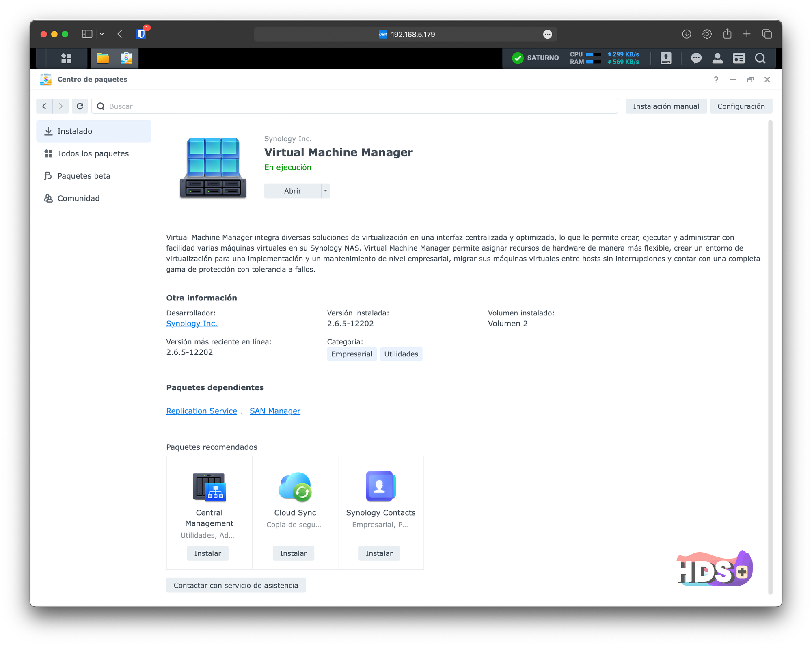Open the Replication Service dependency link

pos(201,411)
